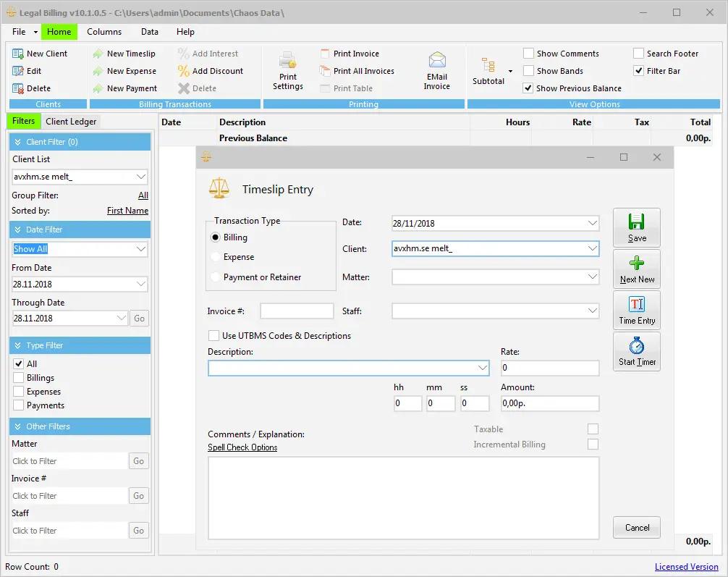The image size is (728, 577).
Task: Click Legal Billing app title icon
Action: [x=11, y=12]
